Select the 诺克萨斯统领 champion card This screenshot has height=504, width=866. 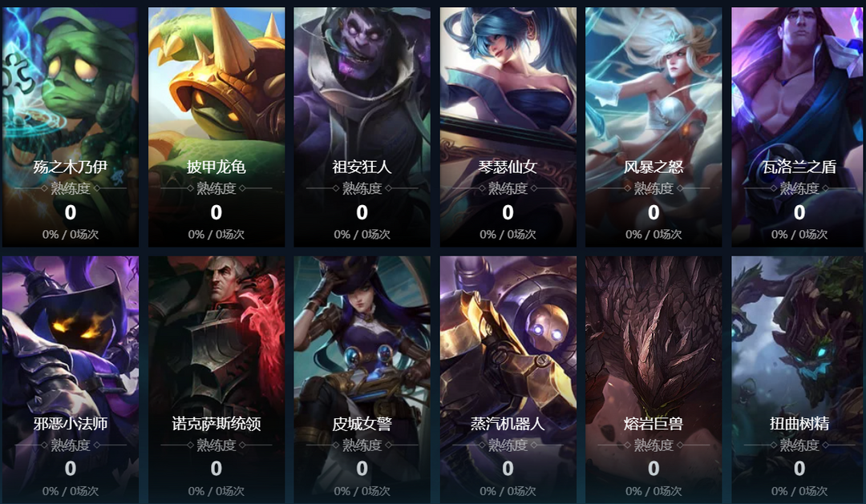click(x=216, y=380)
